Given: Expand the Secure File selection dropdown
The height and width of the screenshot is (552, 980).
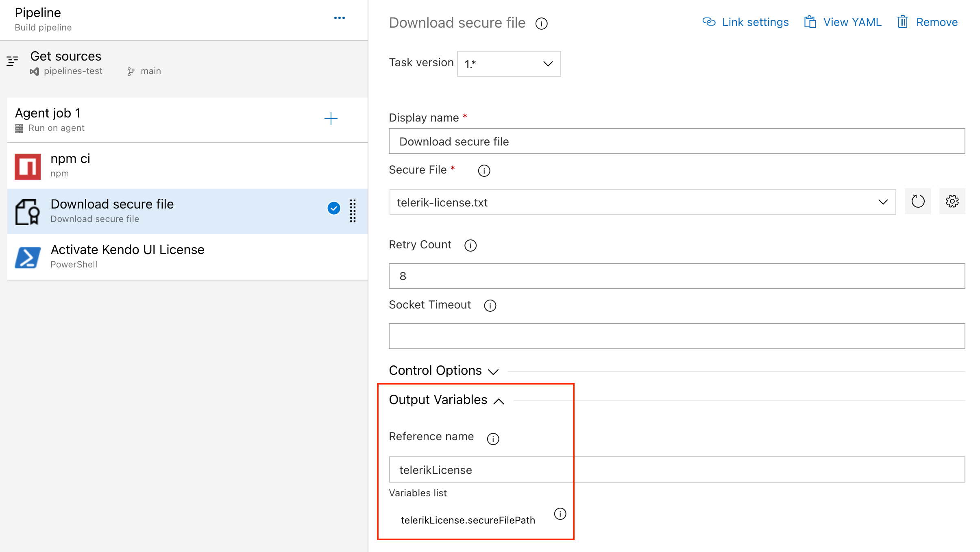Looking at the screenshot, I should [x=882, y=202].
